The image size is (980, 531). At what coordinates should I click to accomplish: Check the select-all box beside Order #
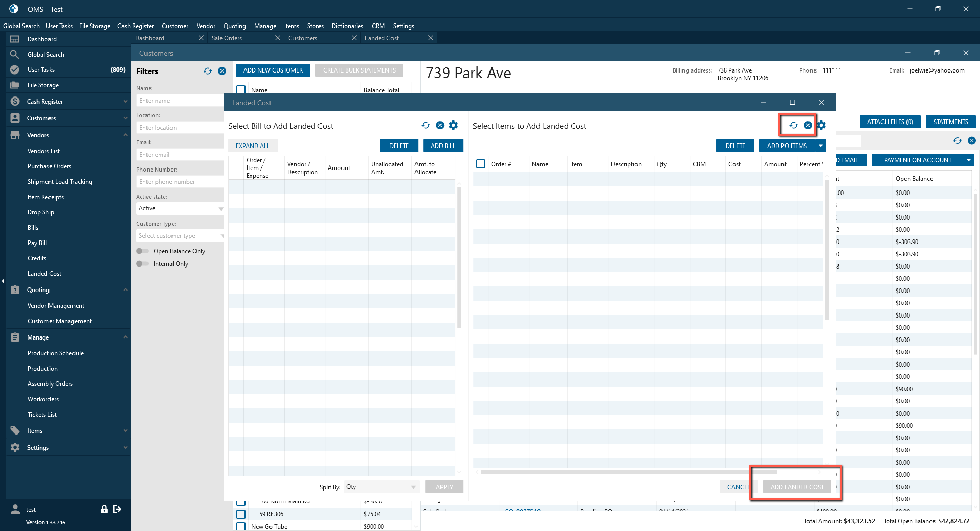pyautogui.click(x=481, y=164)
